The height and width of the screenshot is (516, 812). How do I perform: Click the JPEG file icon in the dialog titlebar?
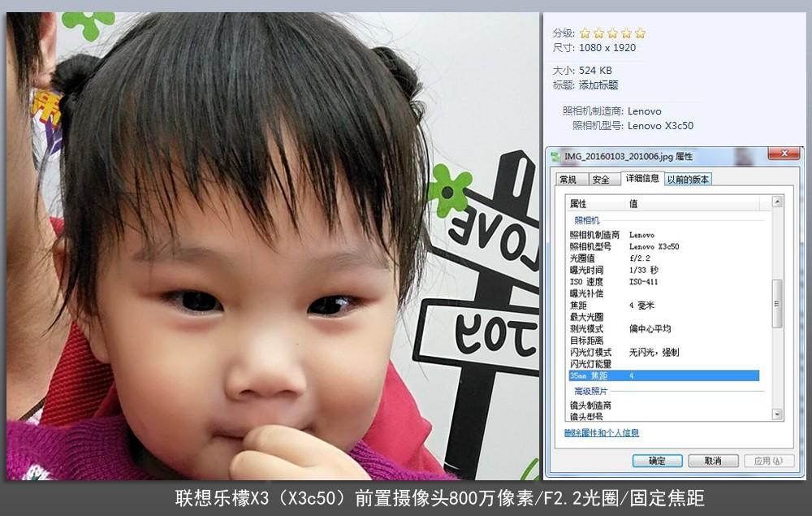coord(557,154)
